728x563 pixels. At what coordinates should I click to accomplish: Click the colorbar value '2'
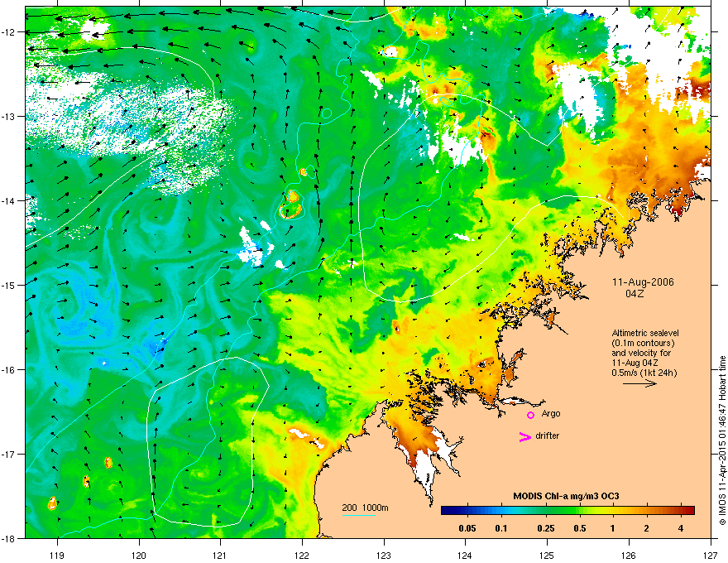[x=647, y=528]
